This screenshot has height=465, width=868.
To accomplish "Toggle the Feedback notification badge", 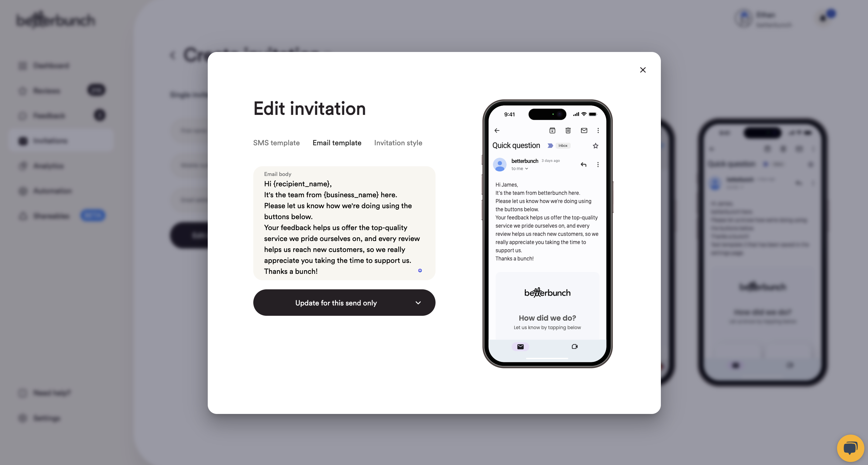I will click(100, 115).
